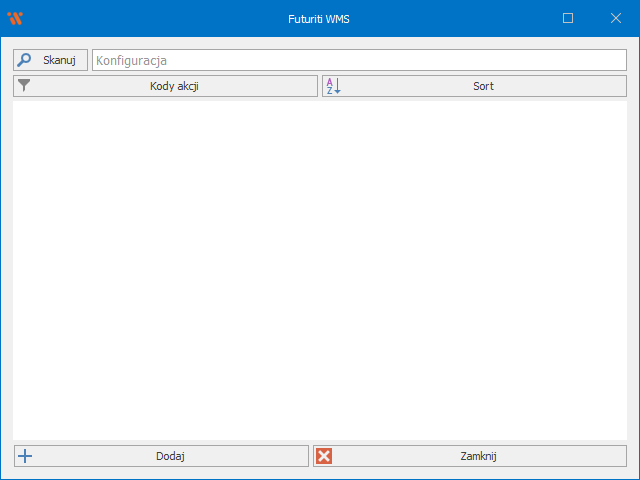The width and height of the screenshot is (640, 480).
Task: Click the magnifier icon on Skanuj
Action: (x=25, y=60)
